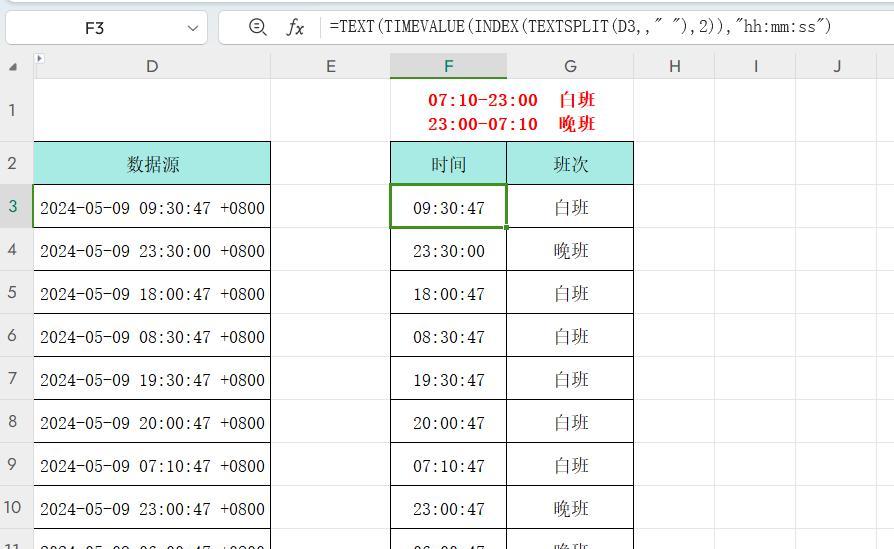Open the Name Box dropdown arrow

coord(193,28)
